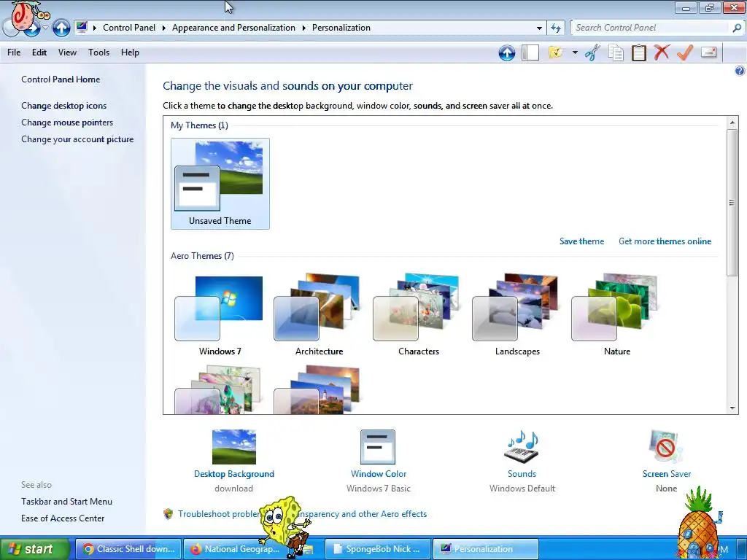The width and height of the screenshot is (747, 560).
Task: Click the envelope E-mail toolbar icon
Action: 709,52
